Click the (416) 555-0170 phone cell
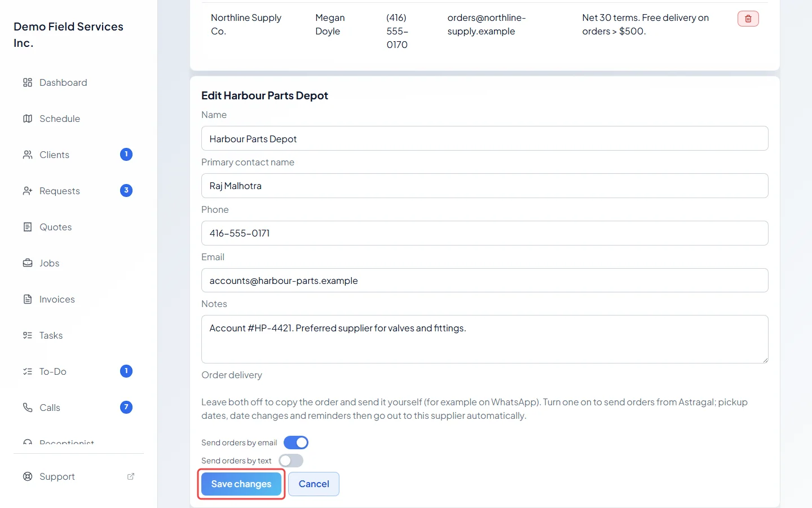The width and height of the screenshot is (812, 508). point(397,31)
